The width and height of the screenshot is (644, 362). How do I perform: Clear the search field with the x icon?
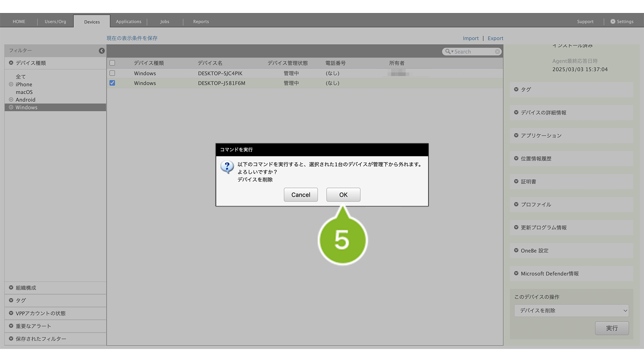coord(497,52)
